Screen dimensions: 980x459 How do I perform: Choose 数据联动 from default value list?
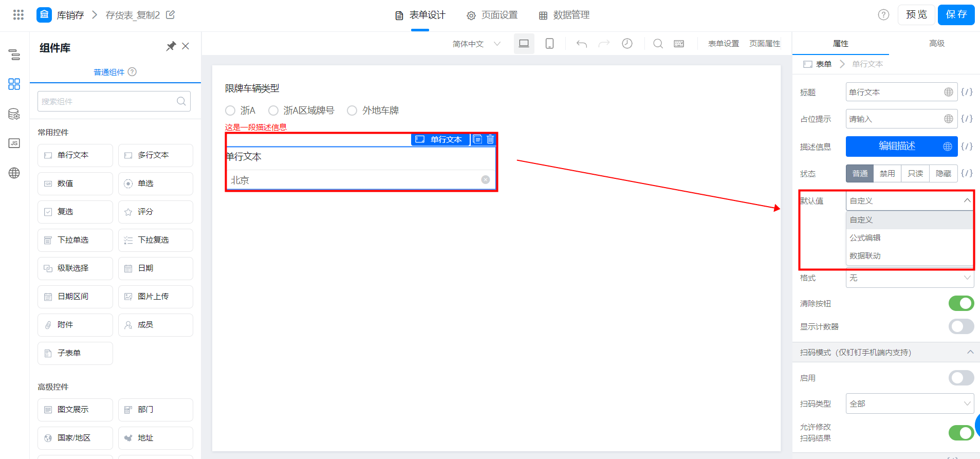[910, 255]
